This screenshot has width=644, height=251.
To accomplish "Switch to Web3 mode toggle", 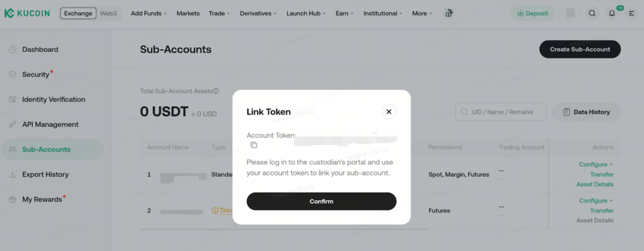I will click(x=108, y=13).
